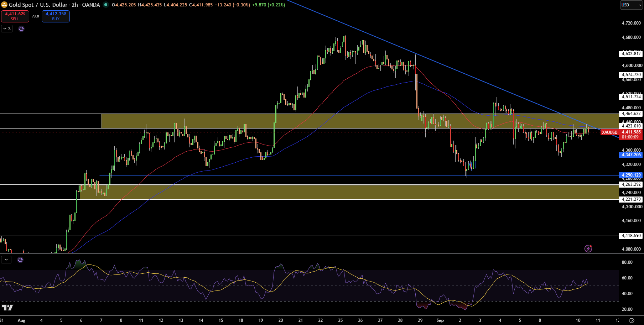Screen dimensions: 644x325
Task: Click the purple refresh icon beside indicator count
Action: pyautogui.click(x=21, y=29)
